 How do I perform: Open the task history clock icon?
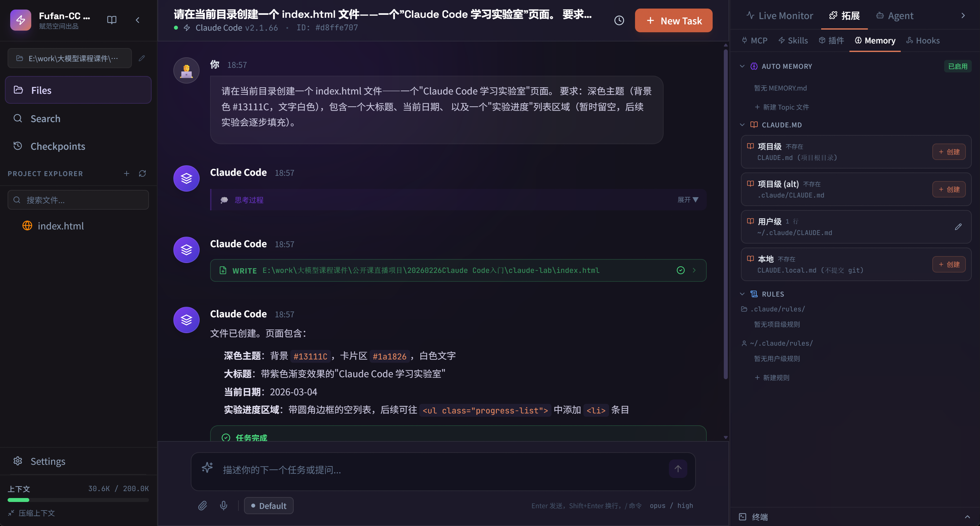click(619, 20)
